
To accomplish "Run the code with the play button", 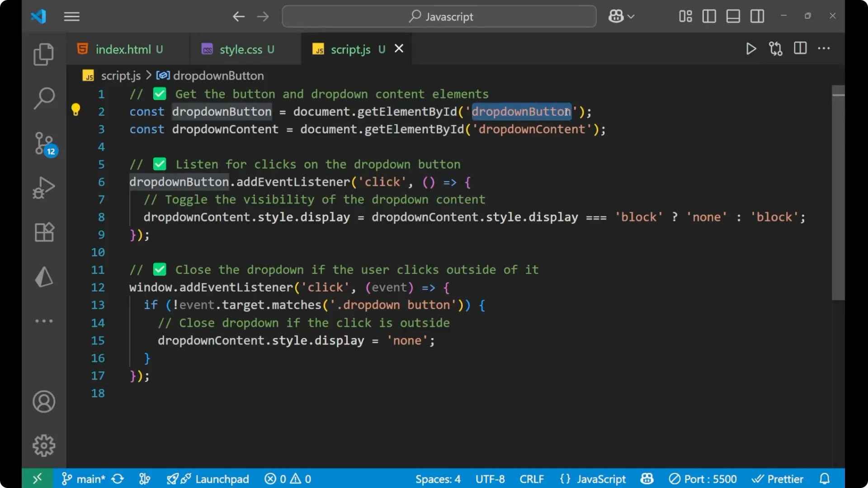I will click(x=751, y=49).
